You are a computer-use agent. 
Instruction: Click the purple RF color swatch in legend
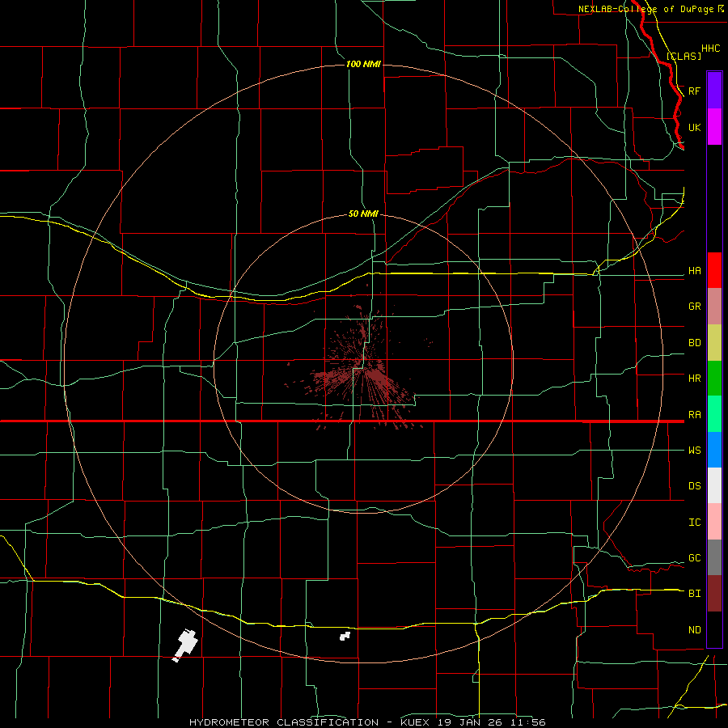click(x=714, y=91)
